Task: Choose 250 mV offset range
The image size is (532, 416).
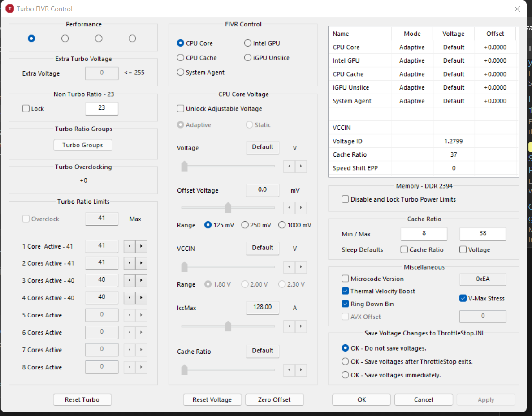Action: click(256, 225)
